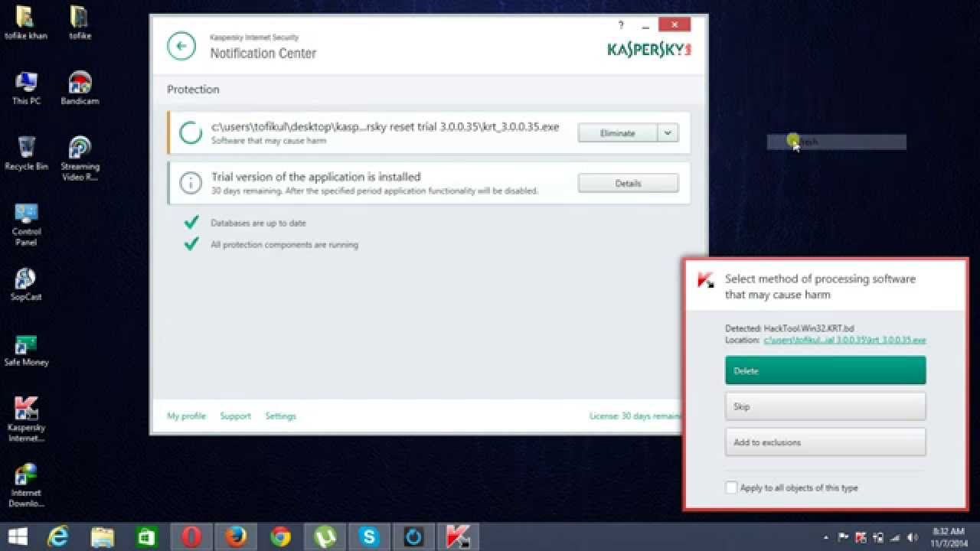Click the License 30 days remaining link
The image size is (980, 551).
point(635,416)
